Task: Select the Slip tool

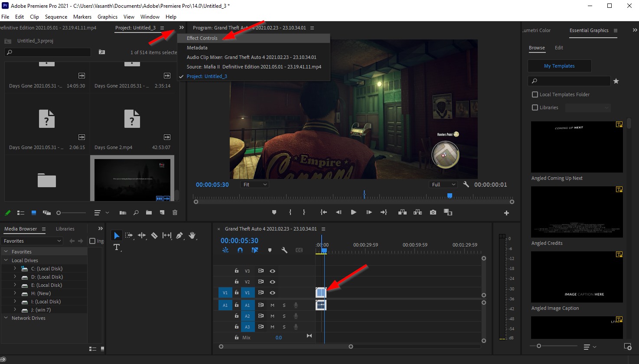Action: click(x=167, y=235)
